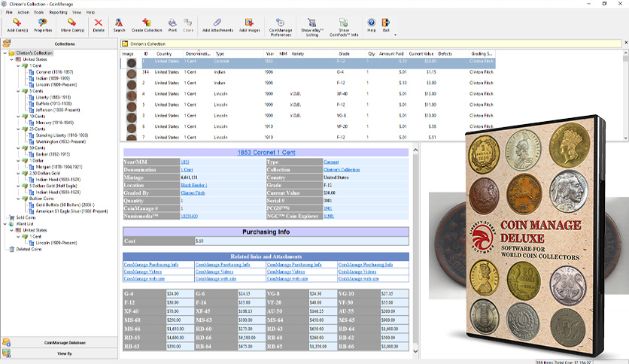Select Indian (1859-1909) in the tree

(53, 78)
